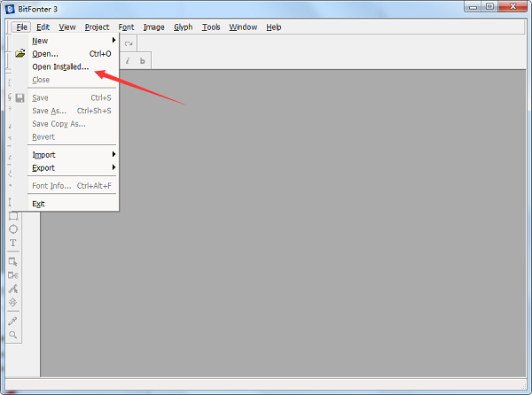The image size is (532, 395).
Task: Click the open-folder icon beside Open...
Action: coord(20,53)
